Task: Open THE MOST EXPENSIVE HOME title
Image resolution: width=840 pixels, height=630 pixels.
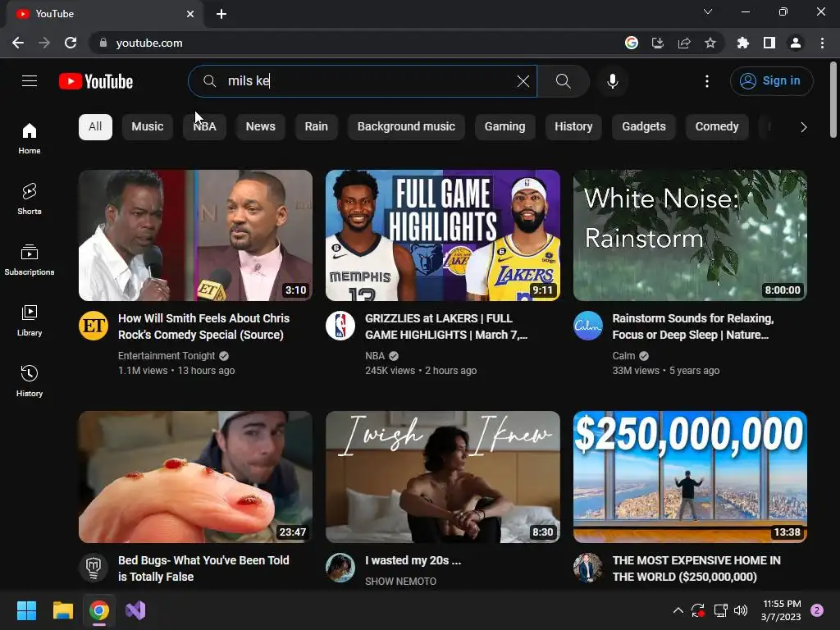Action: [696, 568]
